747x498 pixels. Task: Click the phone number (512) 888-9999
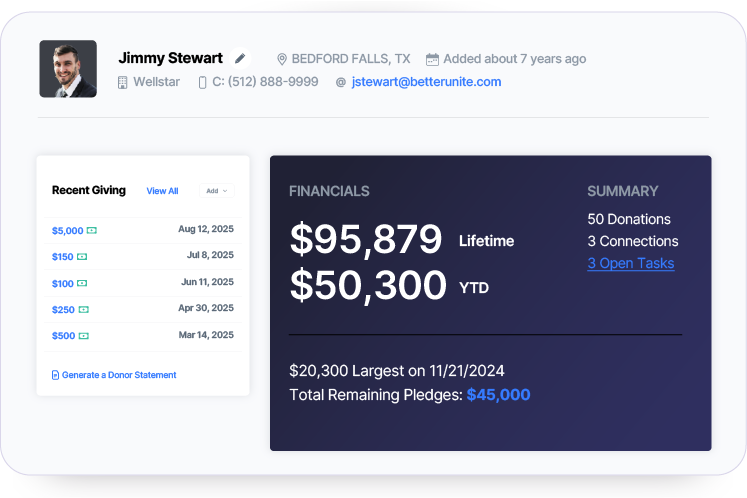265,82
